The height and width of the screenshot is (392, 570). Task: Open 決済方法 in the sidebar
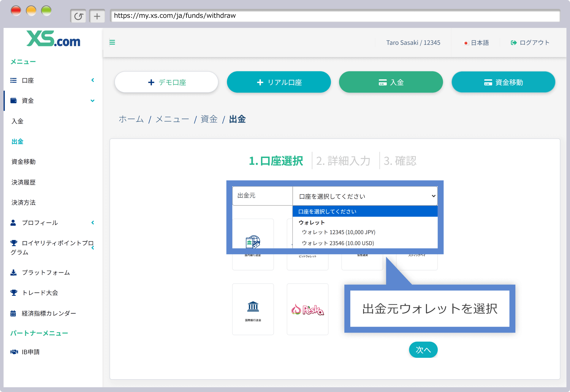coord(23,203)
